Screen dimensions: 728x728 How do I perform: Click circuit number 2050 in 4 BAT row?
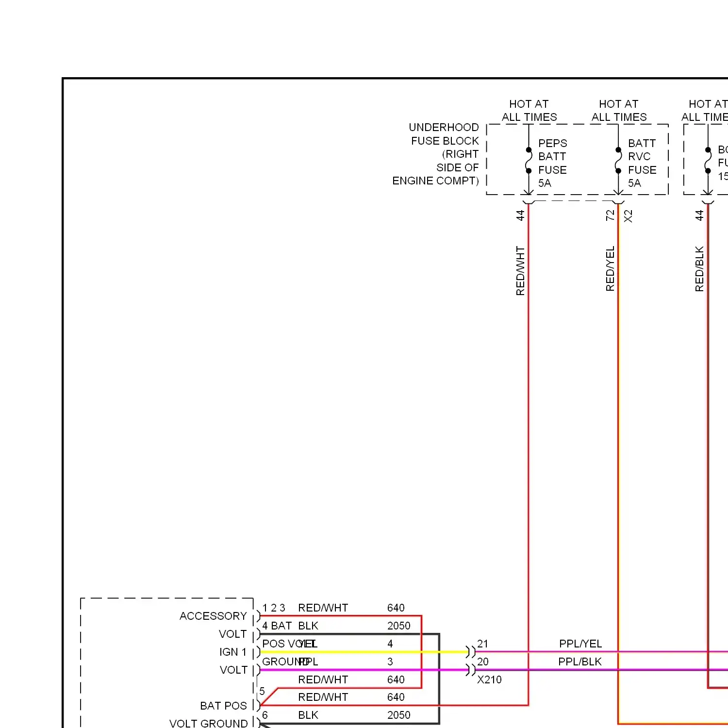coord(399,626)
